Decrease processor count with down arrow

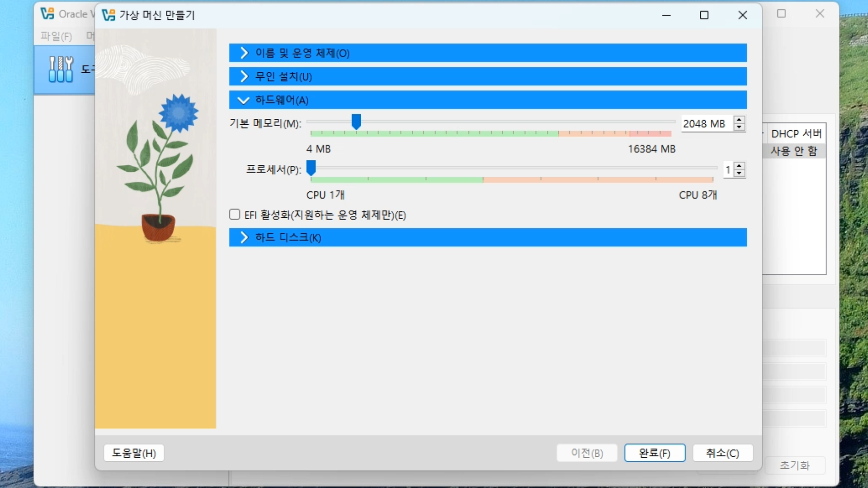pos(739,174)
